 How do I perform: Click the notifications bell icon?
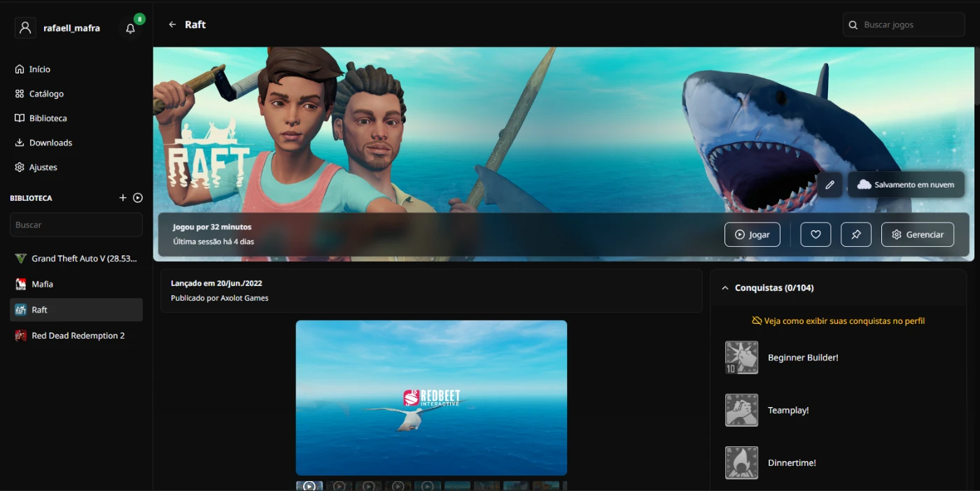[x=130, y=29]
